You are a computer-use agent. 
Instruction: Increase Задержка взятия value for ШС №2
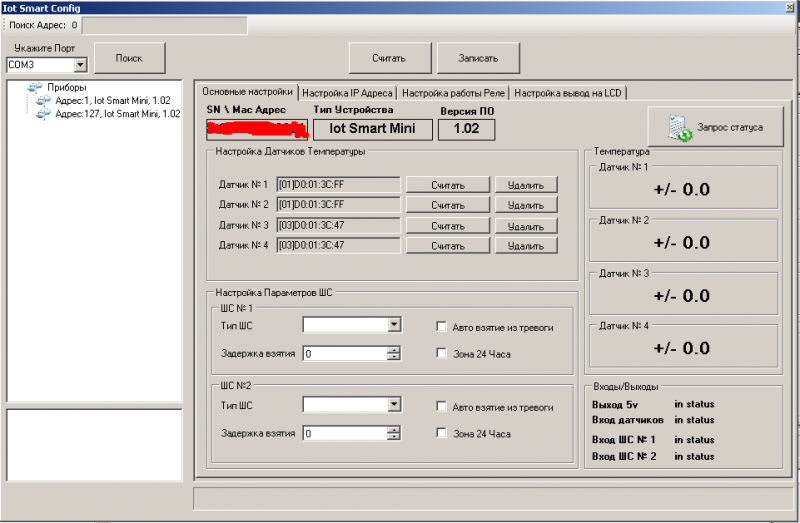[x=393, y=430]
